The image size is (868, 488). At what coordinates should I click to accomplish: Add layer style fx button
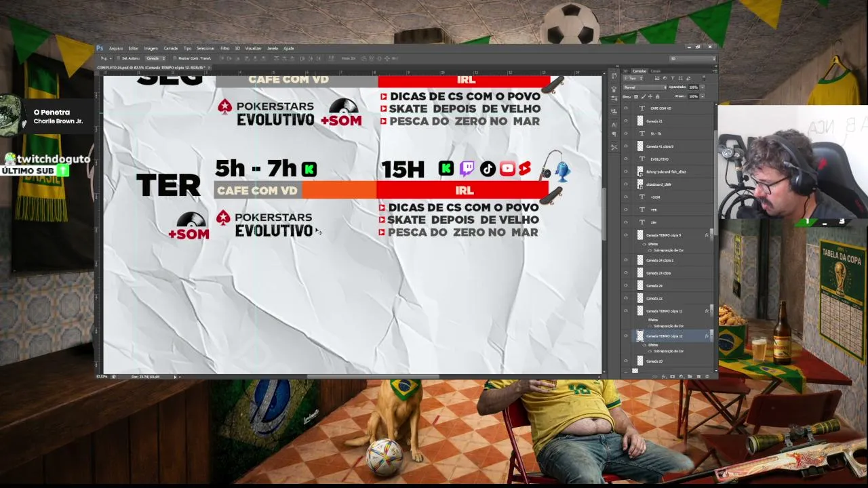tap(664, 376)
